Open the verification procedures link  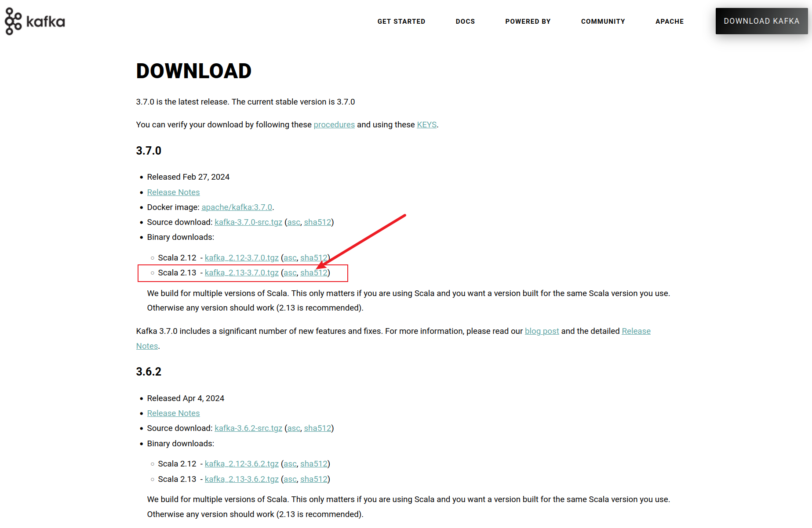(x=334, y=125)
